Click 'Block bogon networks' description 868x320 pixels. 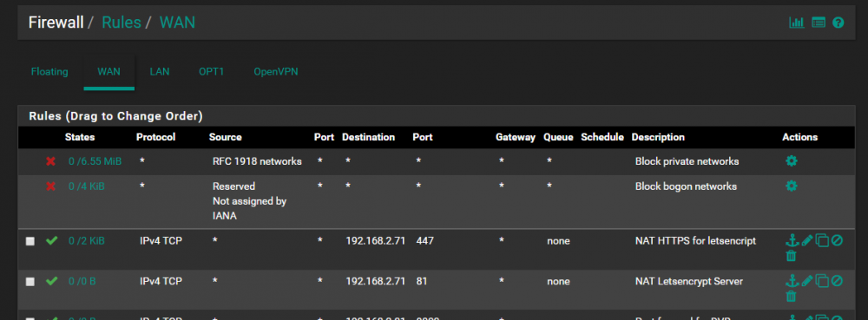click(x=686, y=186)
